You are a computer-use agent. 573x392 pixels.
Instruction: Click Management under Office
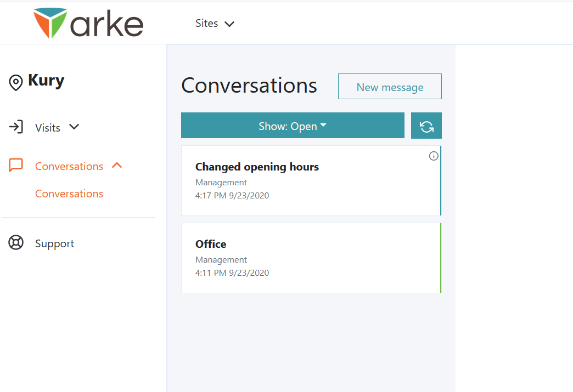tap(221, 260)
